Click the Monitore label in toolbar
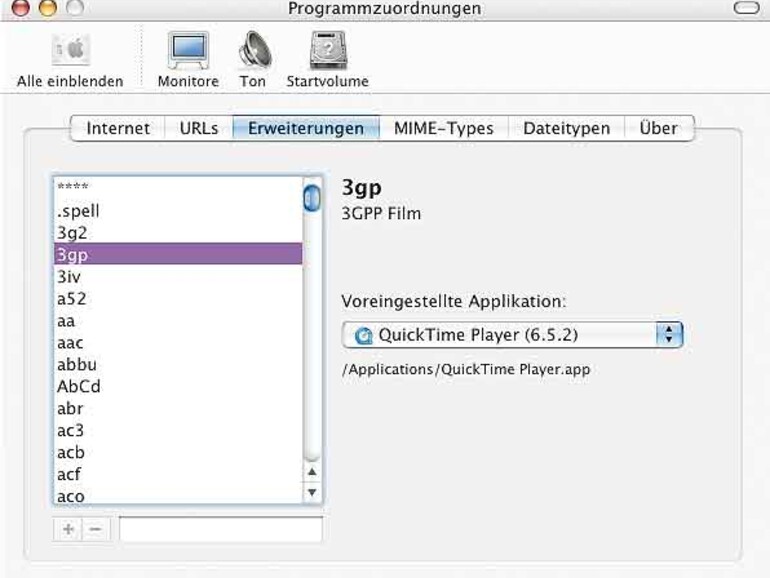Viewport: 770px width, 578px height. [x=188, y=81]
